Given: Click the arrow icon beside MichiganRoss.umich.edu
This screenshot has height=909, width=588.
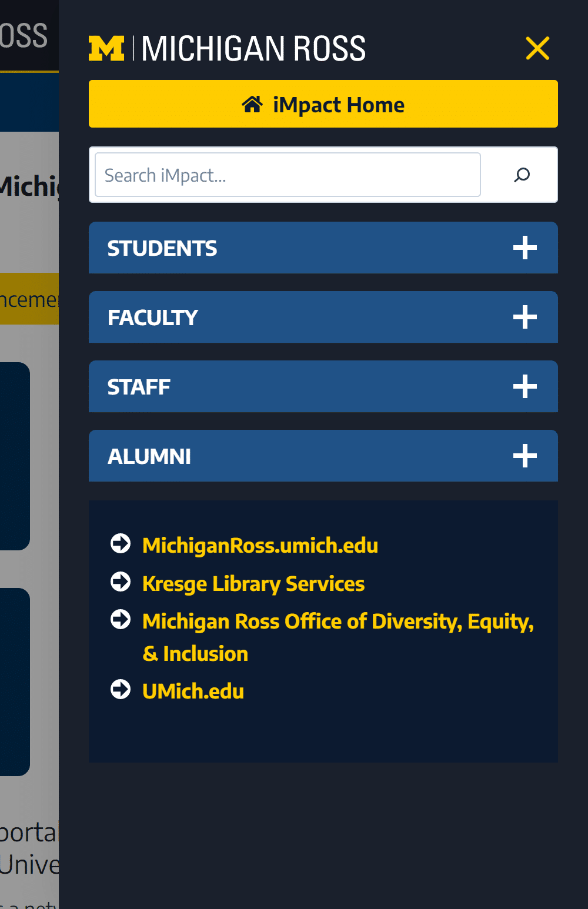Looking at the screenshot, I should point(121,544).
